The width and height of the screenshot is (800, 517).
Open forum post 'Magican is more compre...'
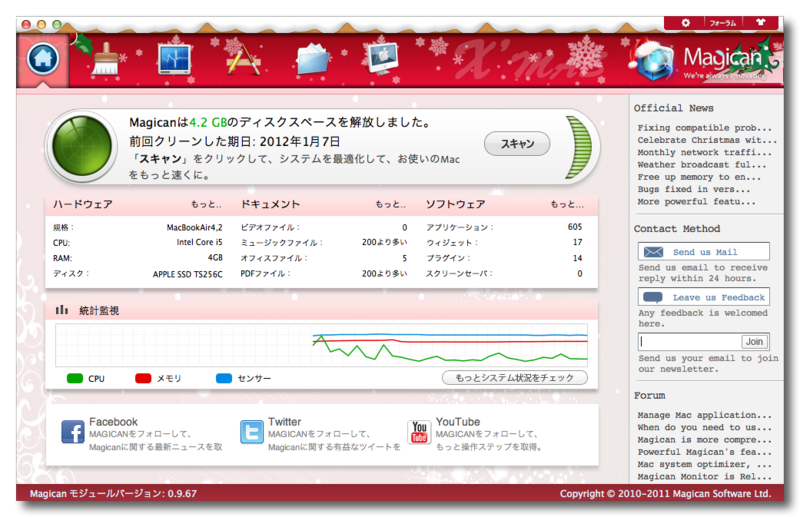[705, 439]
